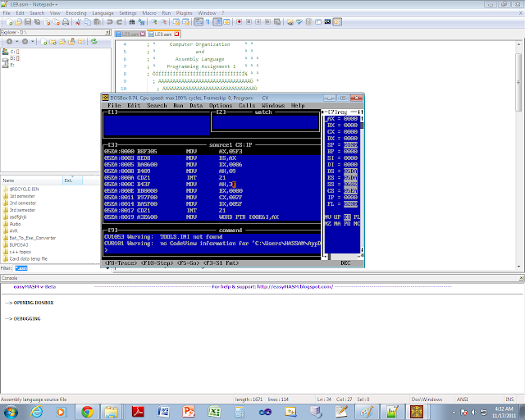Toggle indent guide toolbar icon

(x=217, y=22)
